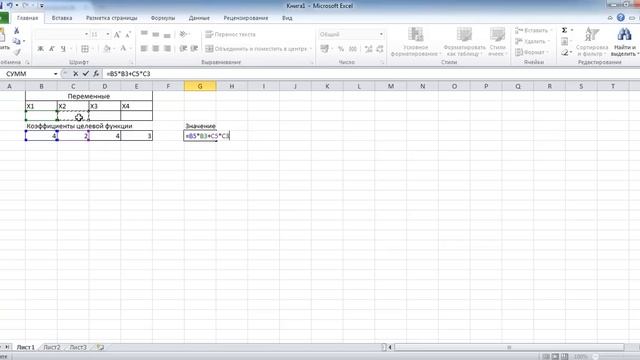
Task: Increase decimal places icon
Action: click(x=369, y=49)
